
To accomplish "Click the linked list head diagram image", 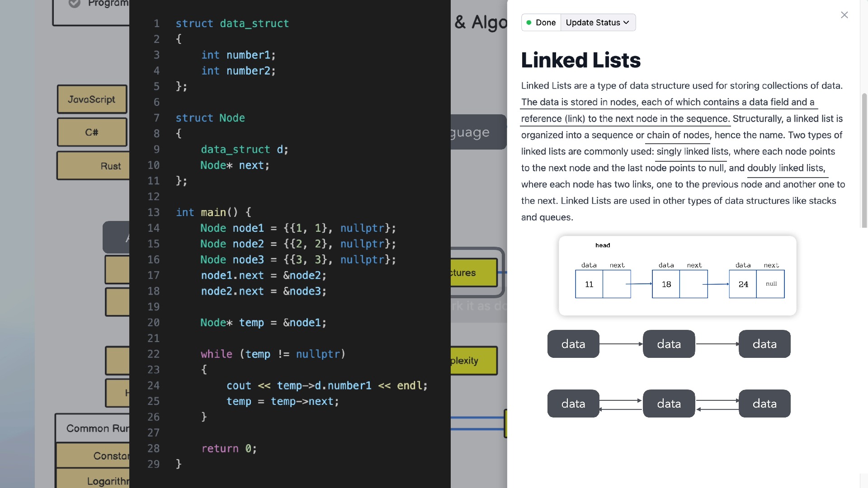I will click(677, 276).
